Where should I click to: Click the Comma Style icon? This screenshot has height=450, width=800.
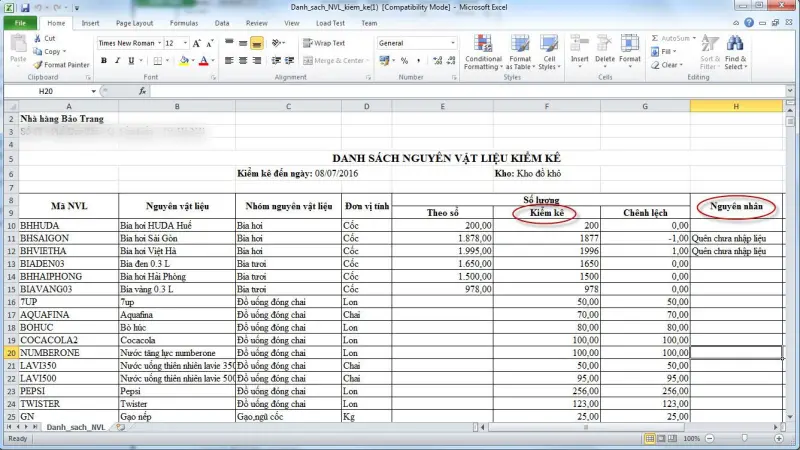point(418,61)
